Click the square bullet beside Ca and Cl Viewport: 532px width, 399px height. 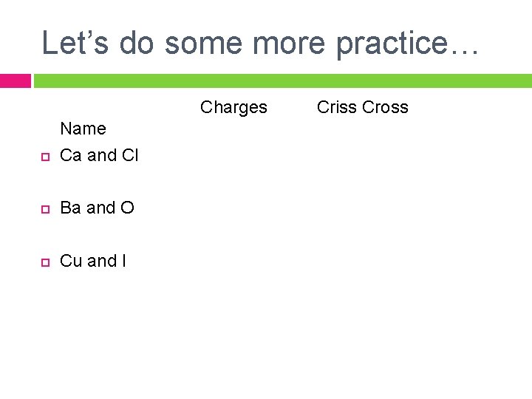(44, 157)
